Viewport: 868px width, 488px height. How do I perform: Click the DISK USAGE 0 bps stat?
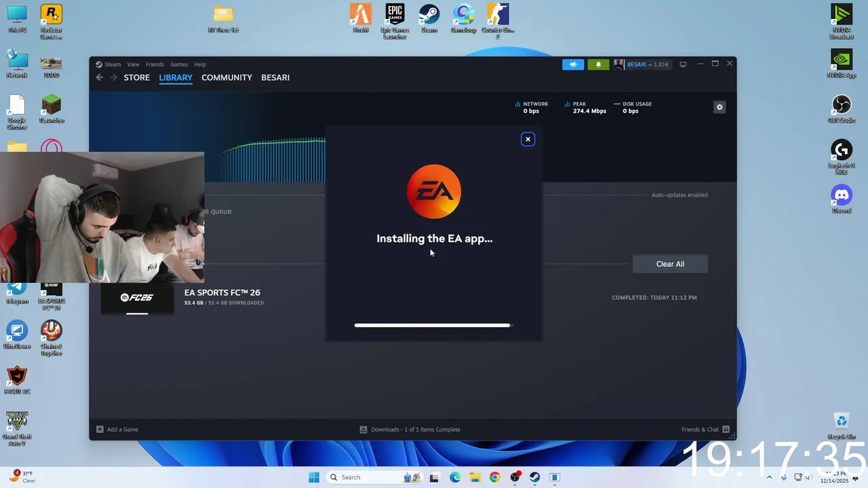(633, 107)
